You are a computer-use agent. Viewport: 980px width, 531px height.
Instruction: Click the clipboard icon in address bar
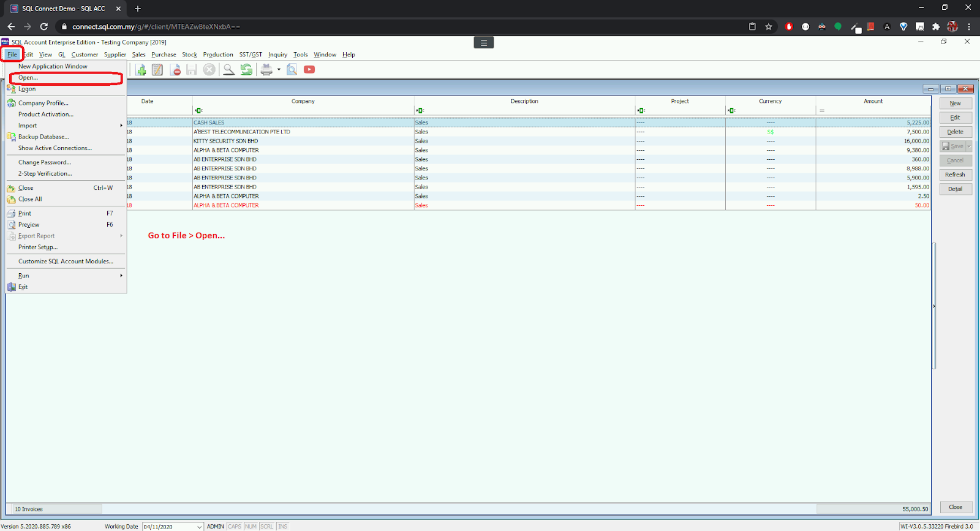[x=752, y=26]
